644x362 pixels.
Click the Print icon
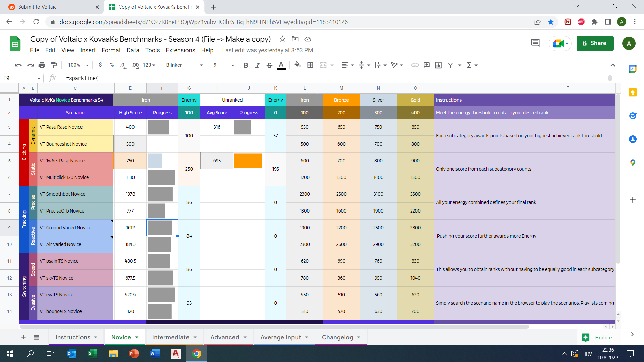click(x=42, y=65)
